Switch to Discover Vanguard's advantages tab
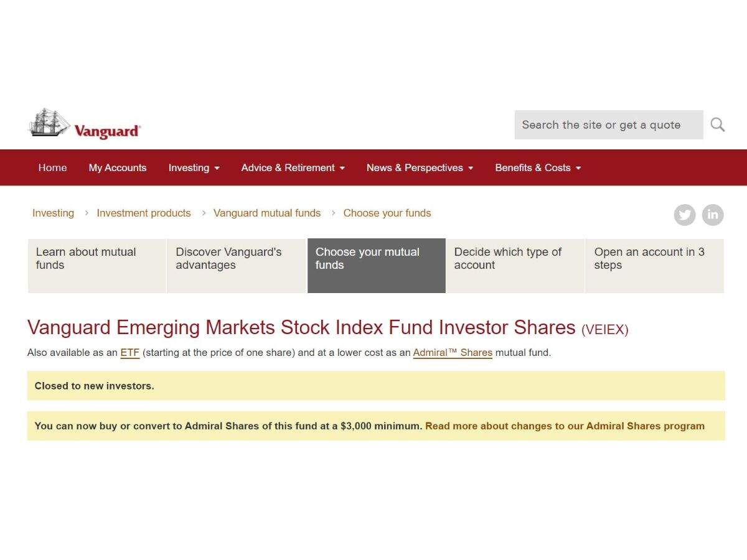This screenshot has width=747, height=560. [x=237, y=266]
